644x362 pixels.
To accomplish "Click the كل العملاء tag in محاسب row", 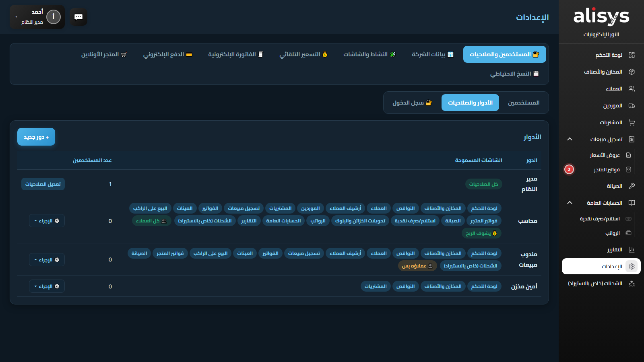I will (x=151, y=221).
